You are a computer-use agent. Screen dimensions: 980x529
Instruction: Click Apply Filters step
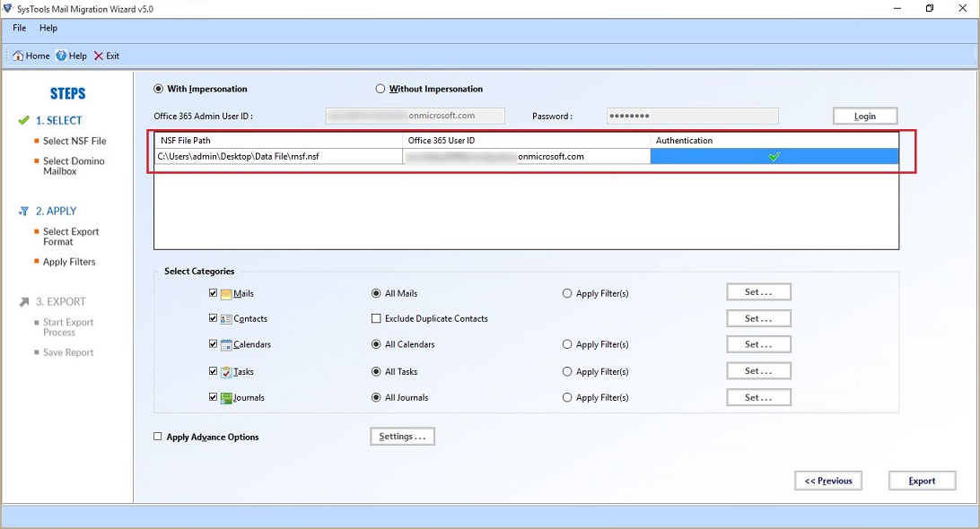tap(69, 262)
